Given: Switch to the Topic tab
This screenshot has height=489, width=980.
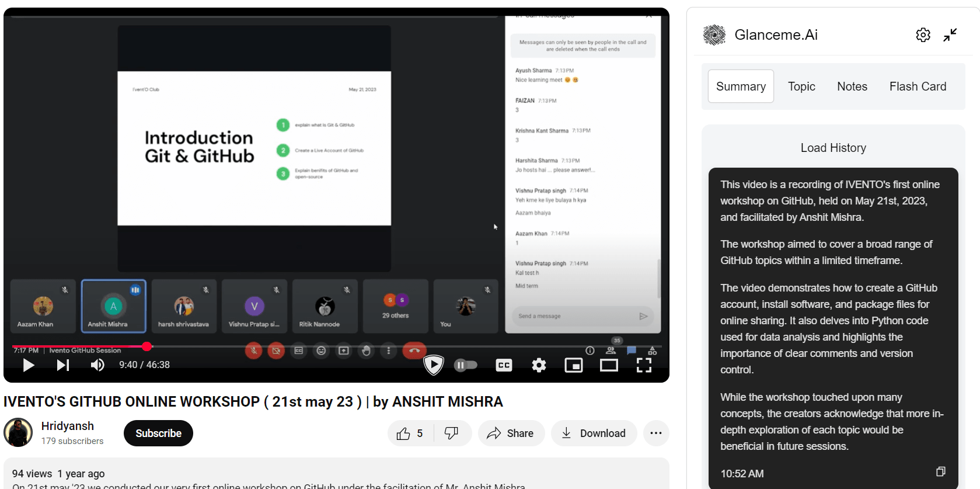Looking at the screenshot, I should pyautogui.click(x=801, y=86).
